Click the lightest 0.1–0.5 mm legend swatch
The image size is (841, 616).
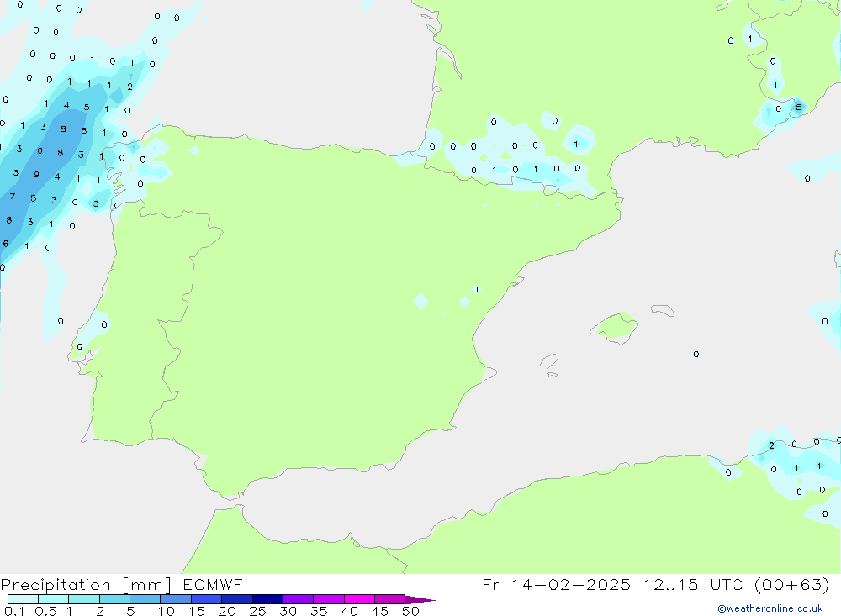click(x=23, y=599)
